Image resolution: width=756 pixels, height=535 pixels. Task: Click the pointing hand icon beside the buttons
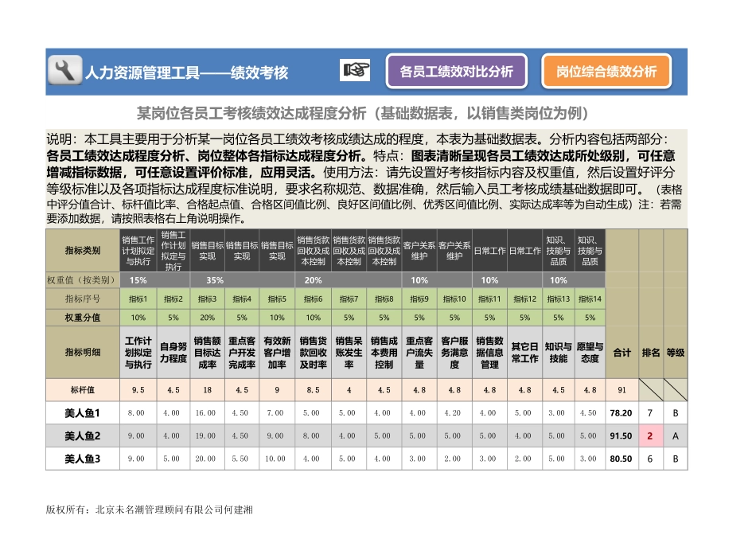coord(356,70)
